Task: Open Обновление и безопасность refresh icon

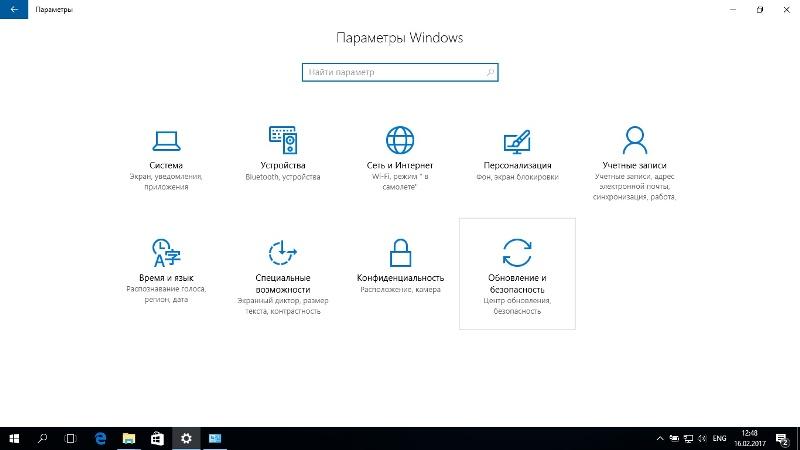Action: 517,253
